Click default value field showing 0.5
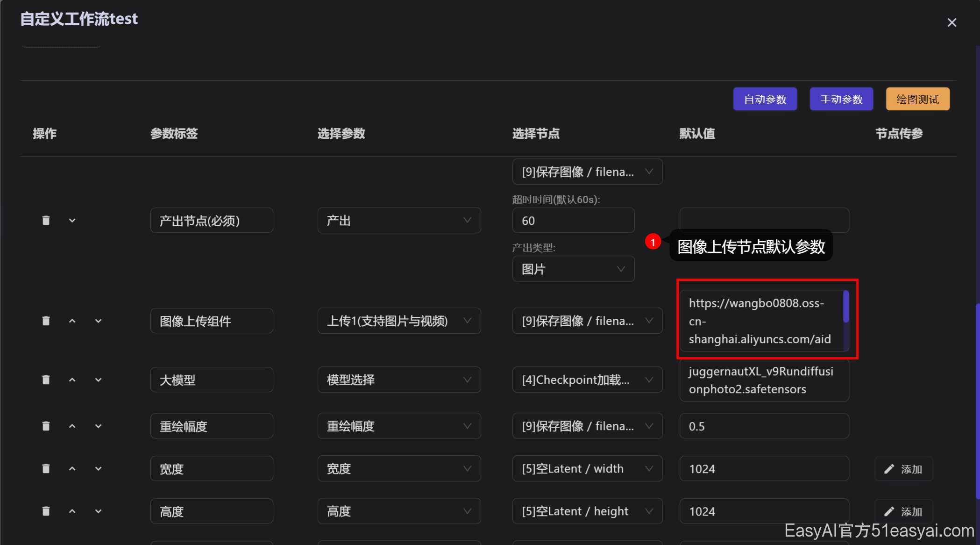Image resolution: width=980 pixels, height=545 pixels. (x=764, y=426)
